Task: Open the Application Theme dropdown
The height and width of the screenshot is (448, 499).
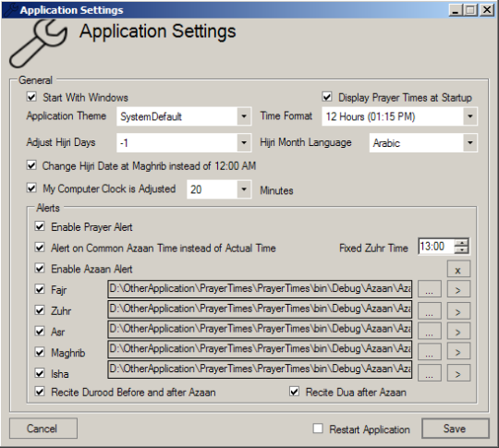Action: click(244, 116)
